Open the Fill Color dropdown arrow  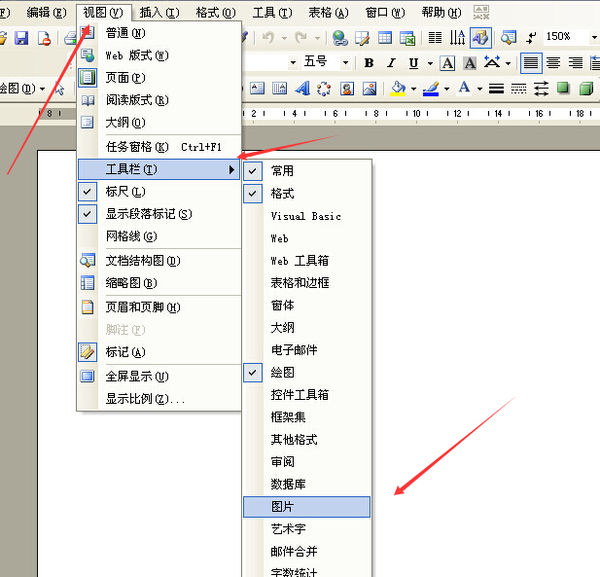pos(414,89)
